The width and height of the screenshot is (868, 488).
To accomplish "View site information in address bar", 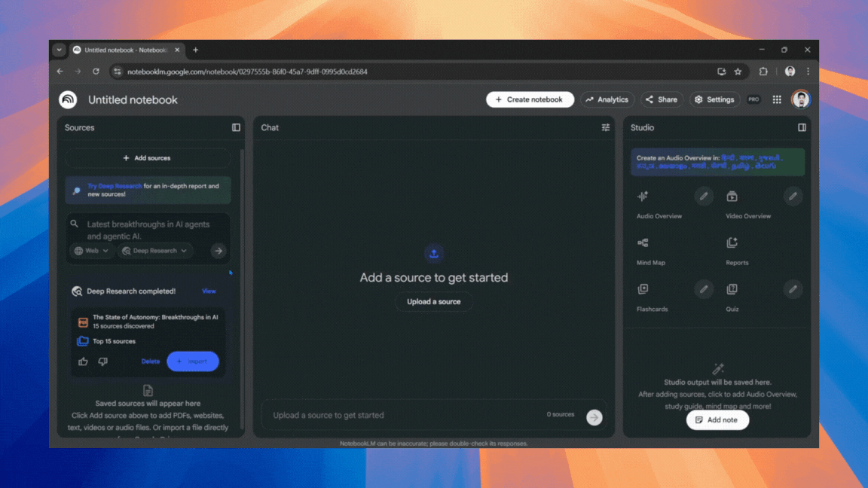I will point(117,72).
